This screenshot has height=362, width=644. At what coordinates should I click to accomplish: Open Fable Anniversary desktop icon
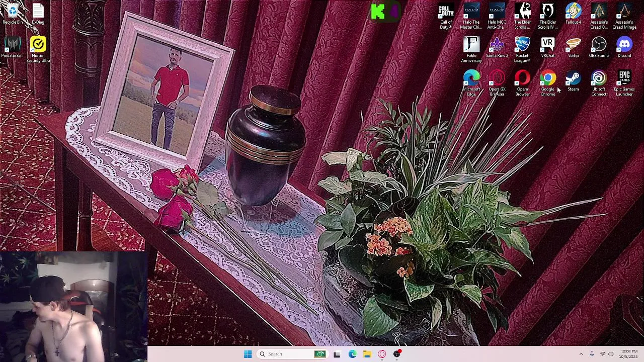[471, 50]
